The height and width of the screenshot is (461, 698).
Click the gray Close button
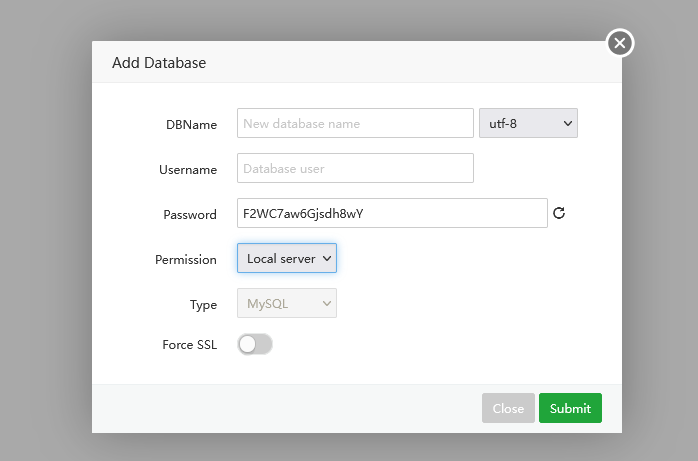click(x=508, y=408)
